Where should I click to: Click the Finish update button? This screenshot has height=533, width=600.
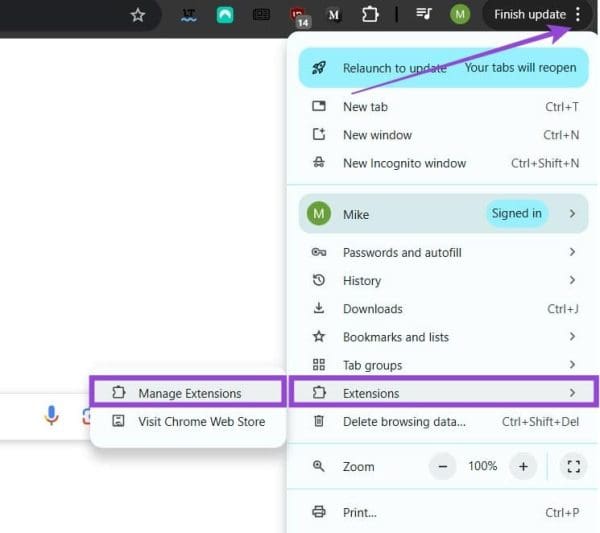click(x=529, y=15)
